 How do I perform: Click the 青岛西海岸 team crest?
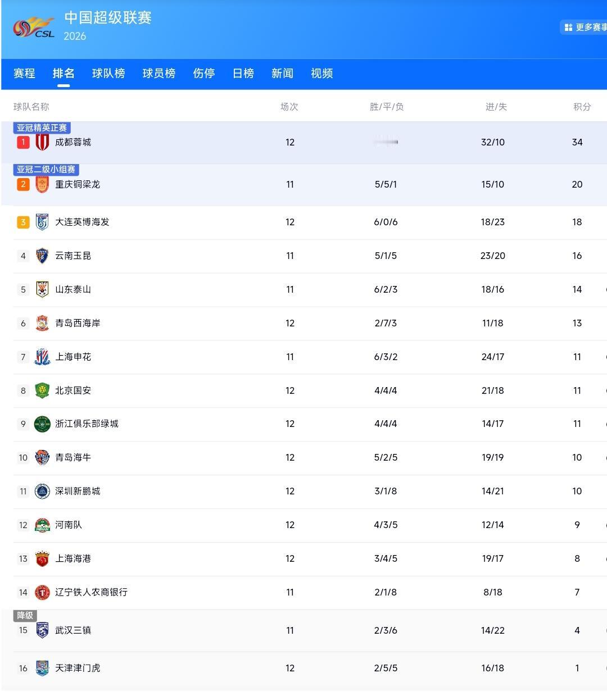[42, 323]
